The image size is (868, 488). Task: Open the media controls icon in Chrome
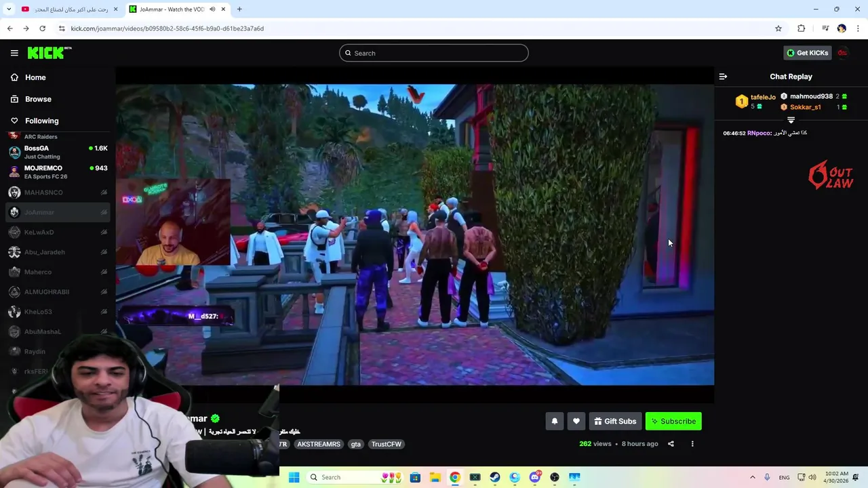[825, 28]
